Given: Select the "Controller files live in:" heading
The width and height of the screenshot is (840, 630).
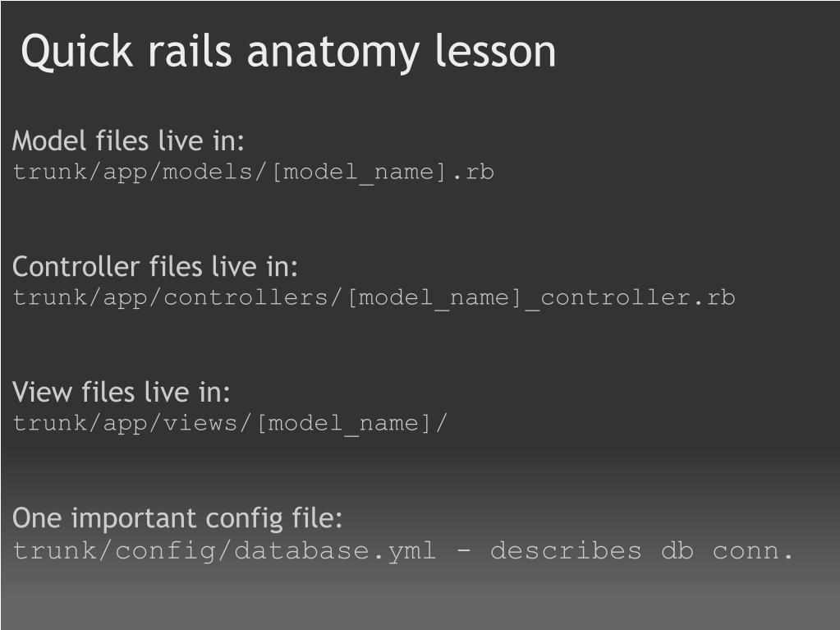Looking at the screenshot, I should tap(155, 266).
